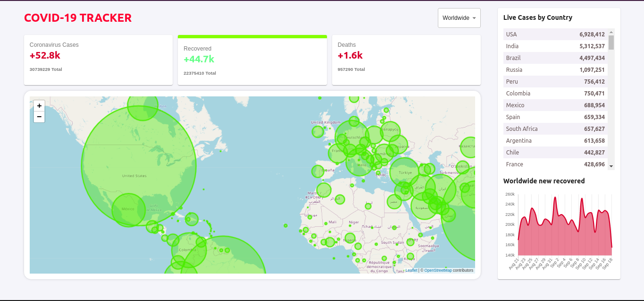Click USA row in country table

pyautogui.click(x=555, y=34)
